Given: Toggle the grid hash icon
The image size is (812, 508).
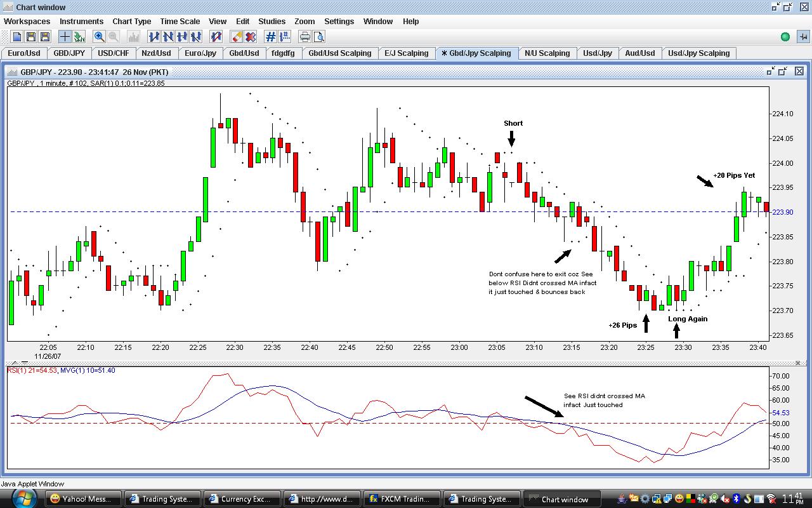Looking at the screenshot, I should click(x=270, y=37).
